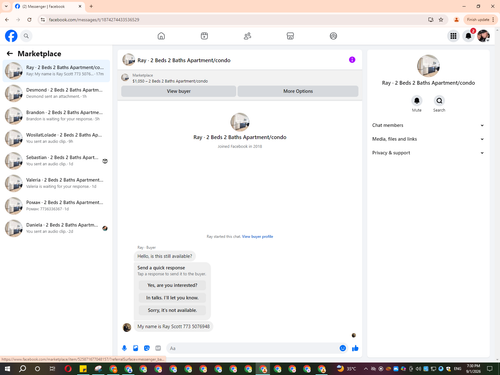Click message 'Hello, is this still available?'
Image resolution: width=500 pixels, height=375 pixels.
pyautogui.click(x=165, y=256)
